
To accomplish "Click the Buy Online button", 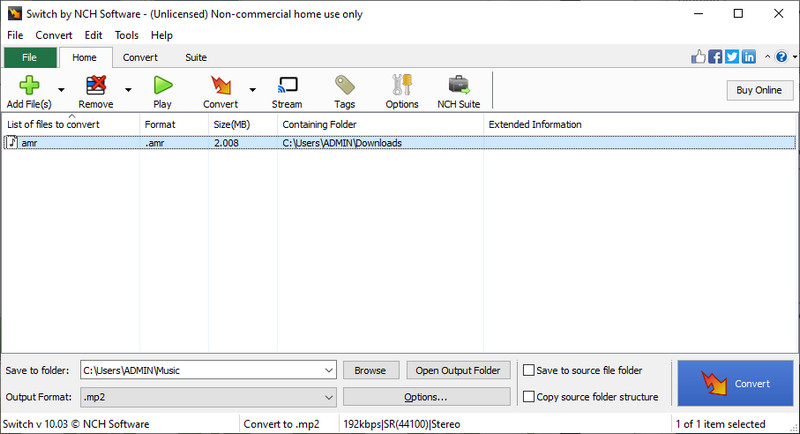I will point(759,90).
